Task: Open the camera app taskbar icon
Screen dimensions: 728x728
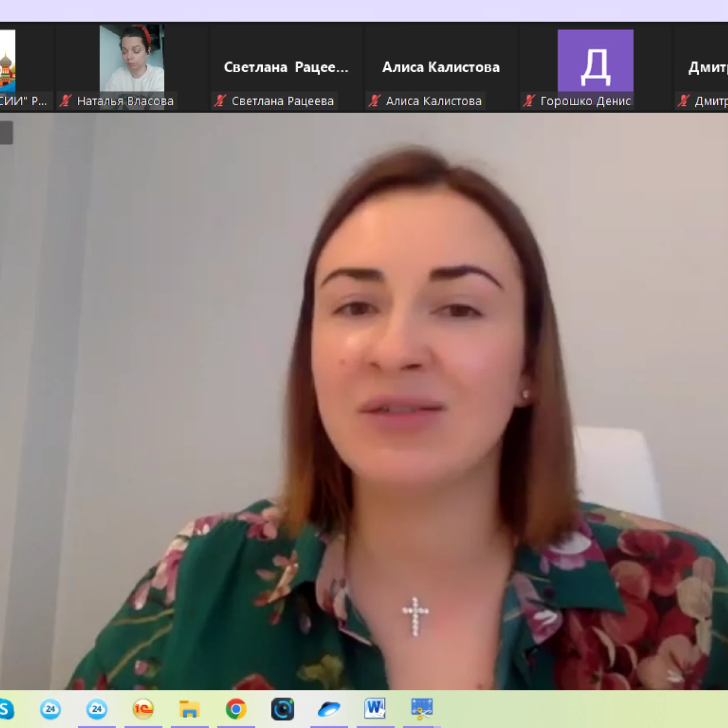Action: (283, 709)
